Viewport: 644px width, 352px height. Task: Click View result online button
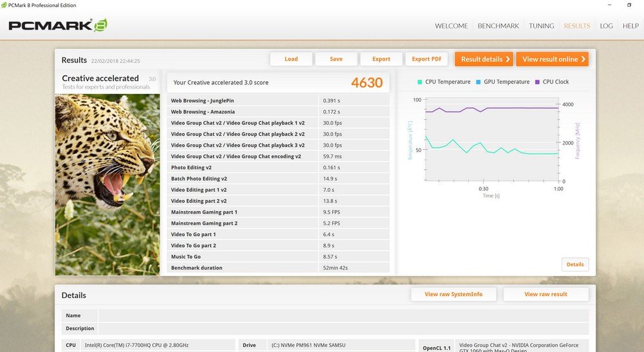(x=553, y=59)
